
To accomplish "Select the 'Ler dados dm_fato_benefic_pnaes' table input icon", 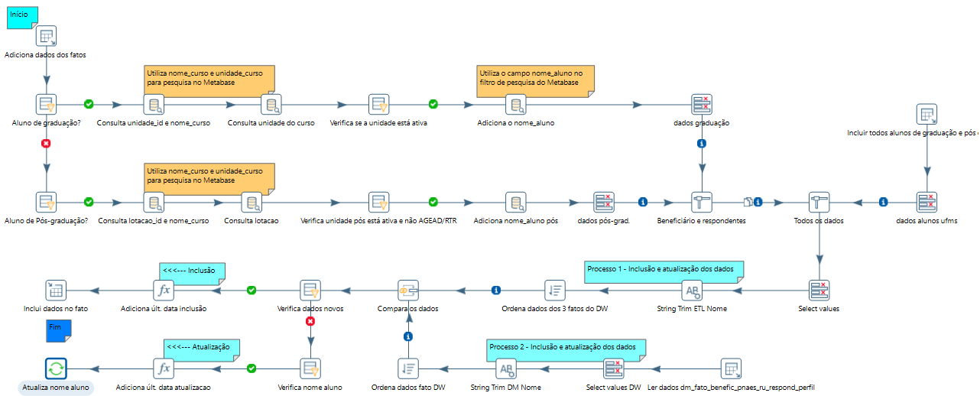I will pyautogui.click(x=731, y=368).
